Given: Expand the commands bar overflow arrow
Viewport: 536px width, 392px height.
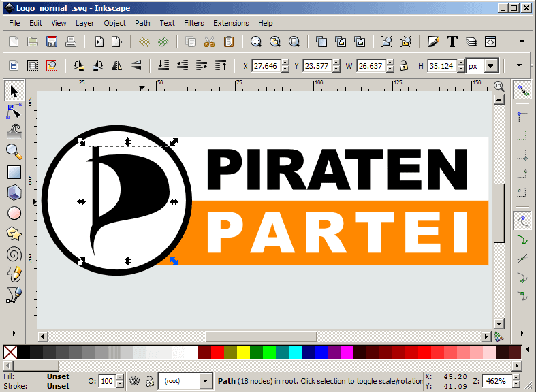Looking at the screenshot, I should point(522,42).
